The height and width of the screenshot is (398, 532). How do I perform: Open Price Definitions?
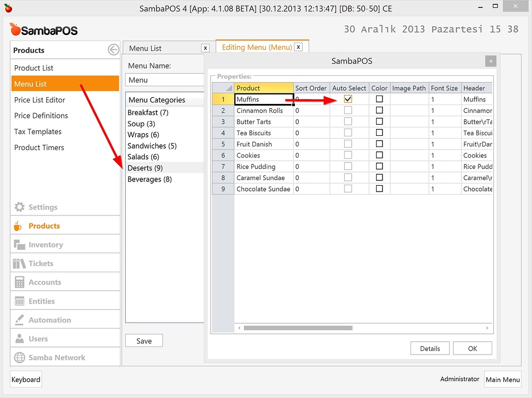[x=65, y=116]
